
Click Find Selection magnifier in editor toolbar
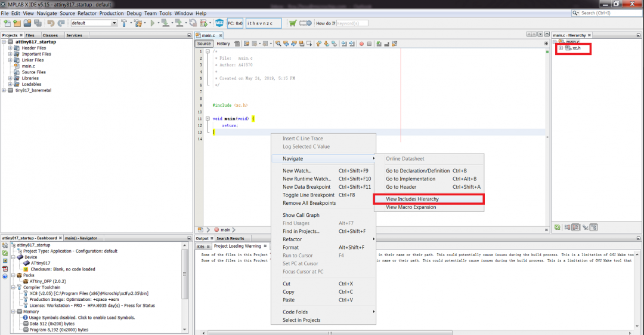point(278,44)
